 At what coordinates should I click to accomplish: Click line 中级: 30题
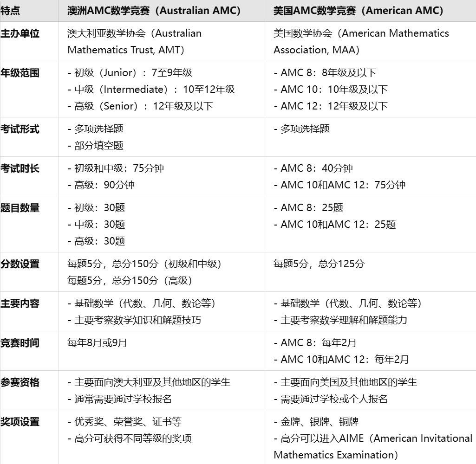[x=96, y=224]
